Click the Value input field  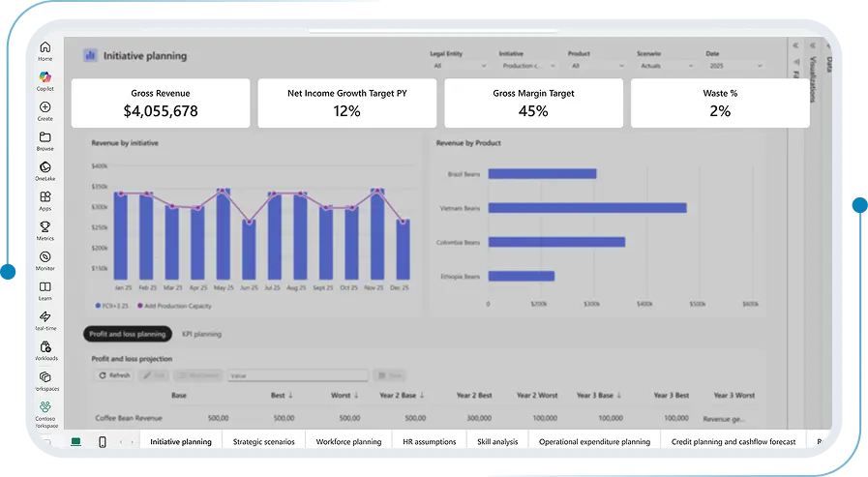click(298, 375)
